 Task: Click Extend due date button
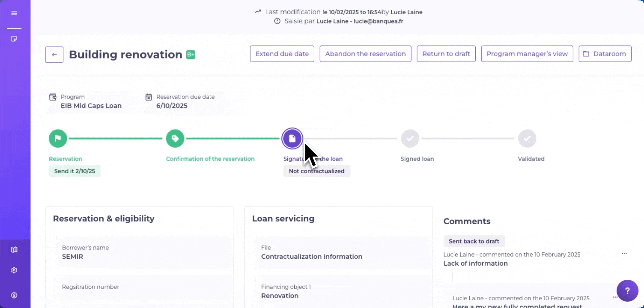tap(282, 54)
